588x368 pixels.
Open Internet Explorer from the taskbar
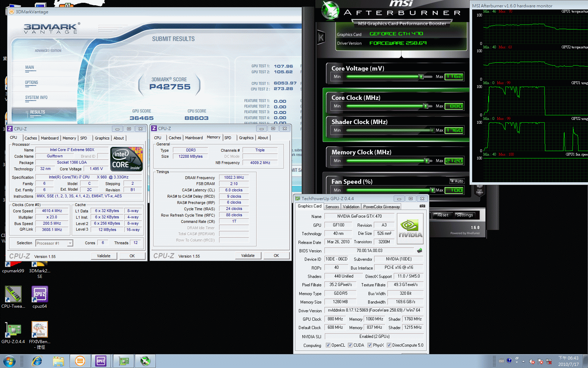[x=37, y=361]
